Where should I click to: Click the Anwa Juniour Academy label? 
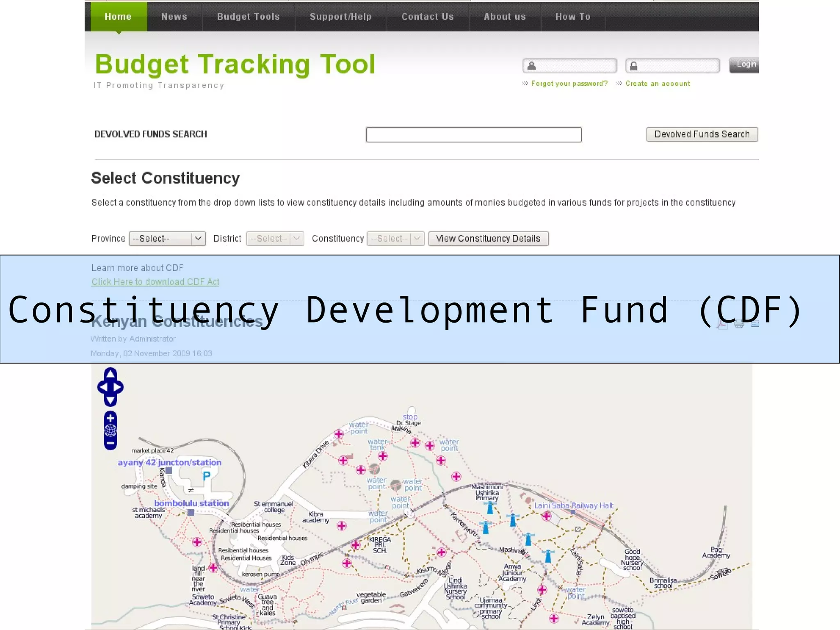512,573
